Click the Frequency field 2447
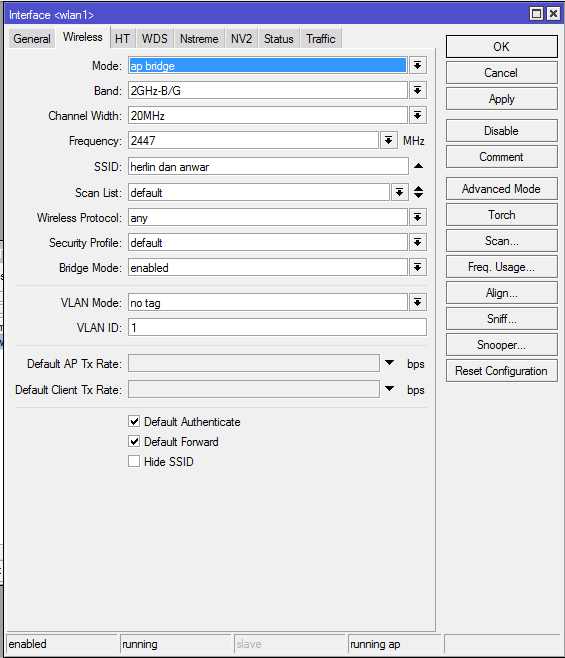The width and height of the screenshot is (565, 658). pyautogui.click(x=253, y=140)
